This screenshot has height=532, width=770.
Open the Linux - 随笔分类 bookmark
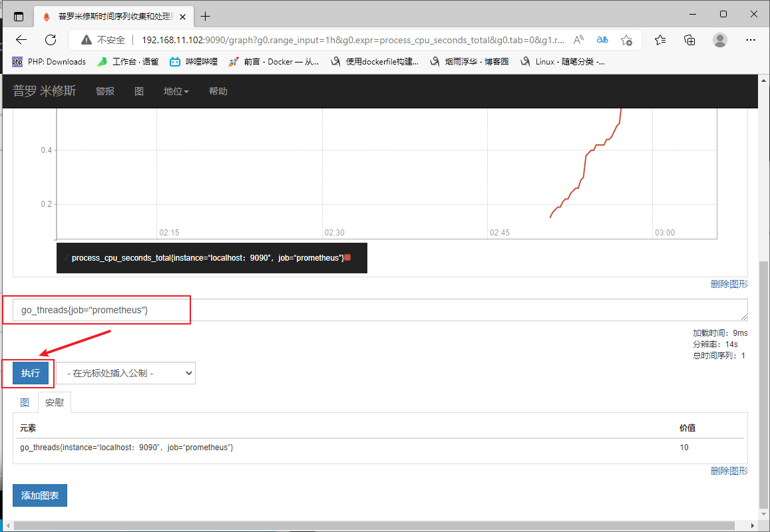pos(562,61)
